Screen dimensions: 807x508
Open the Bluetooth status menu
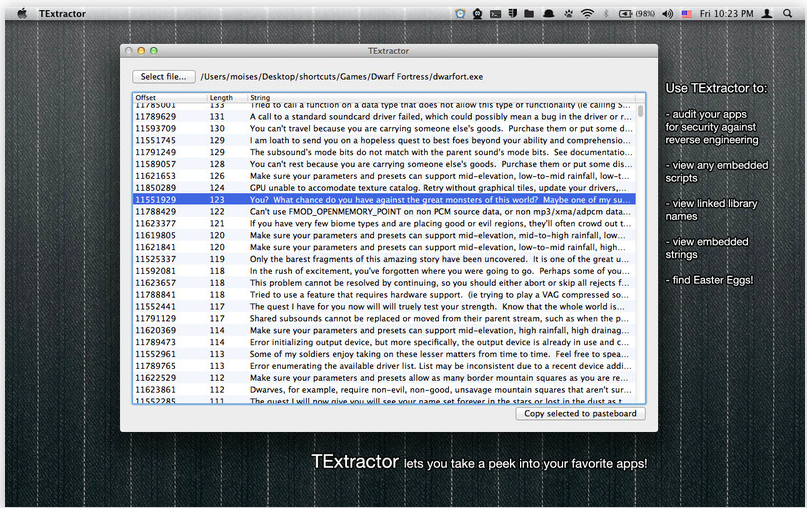pos(606,14)
